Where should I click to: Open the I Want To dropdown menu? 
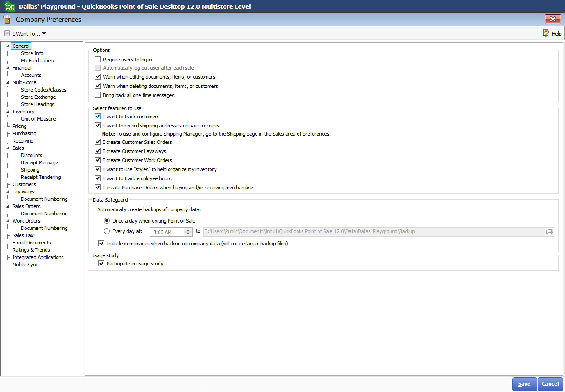click(29, 34)
